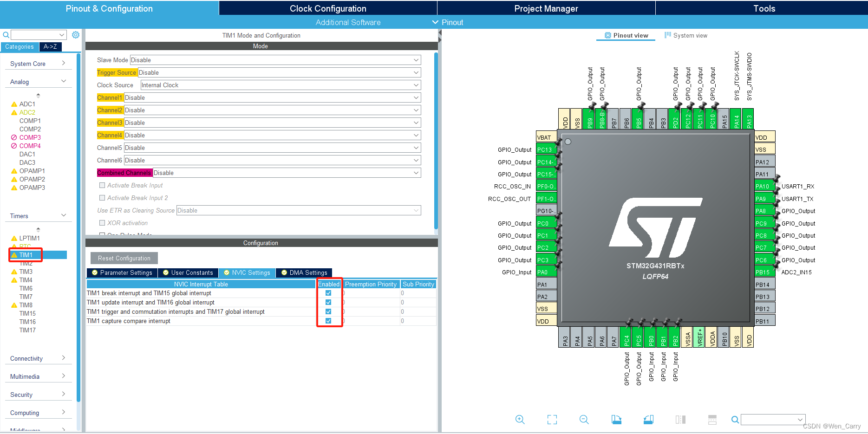
Task: Expand the Connectivity category
Action: click(x=38, y=358)
